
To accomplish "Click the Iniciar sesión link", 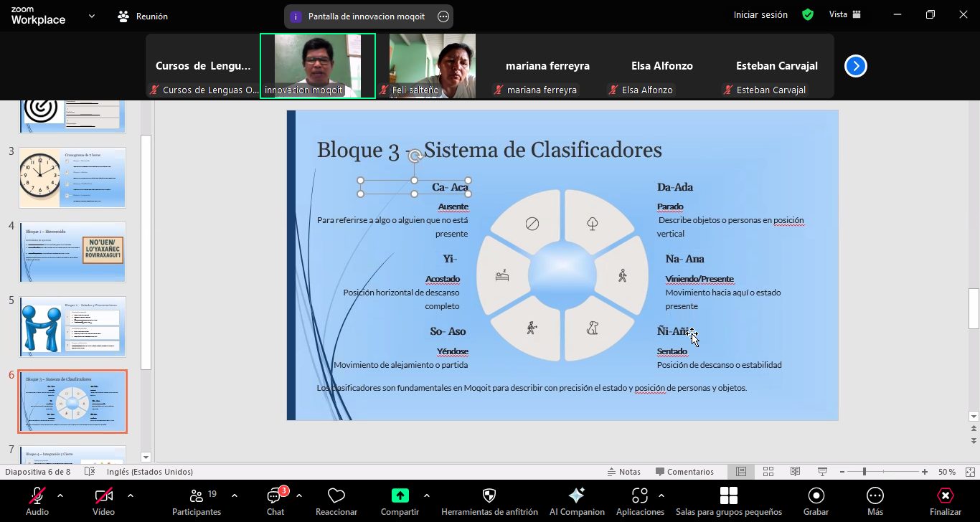I will (x=760, y=15).
